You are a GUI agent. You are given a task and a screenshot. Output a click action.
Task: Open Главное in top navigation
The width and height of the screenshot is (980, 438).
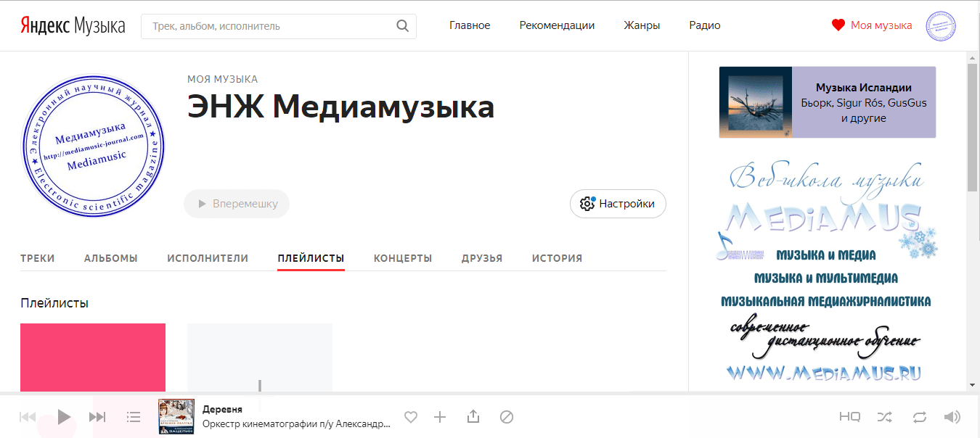click(470, 25)
